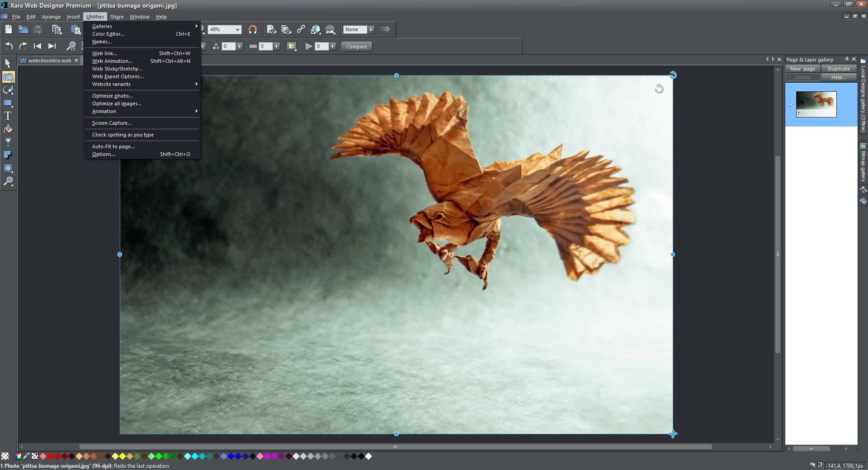Open the File menu
The width and height of the screenshot is (868, 470).
[x=16, y=17]
